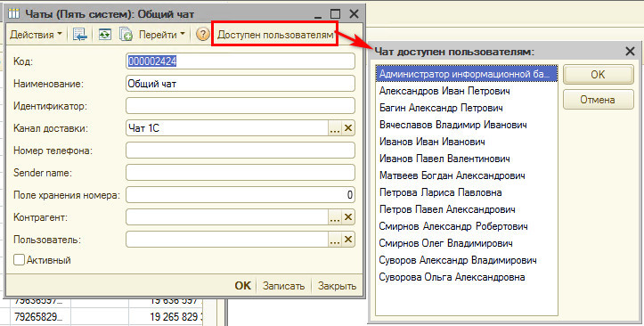This screenshot has height=326, width=644.
Task: Open selection for Канал доставки via ellipsis
Action: pyautogui.click(x=334, y=128)
